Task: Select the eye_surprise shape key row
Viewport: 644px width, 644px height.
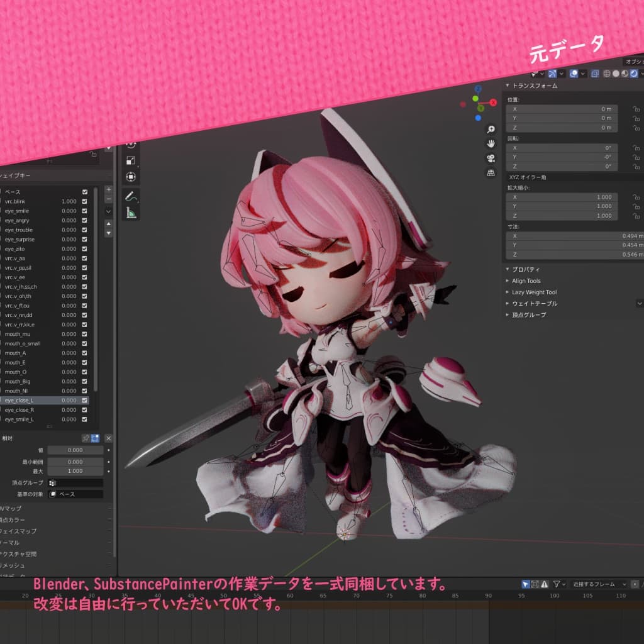Action: pos(45,239)
